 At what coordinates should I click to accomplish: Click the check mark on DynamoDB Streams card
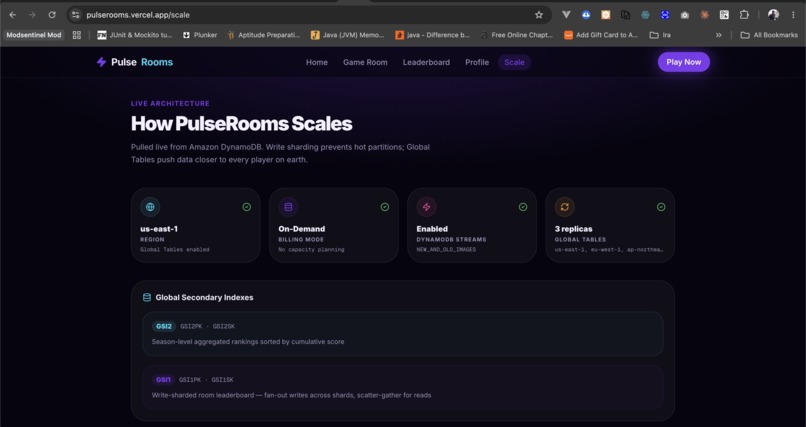523,207
